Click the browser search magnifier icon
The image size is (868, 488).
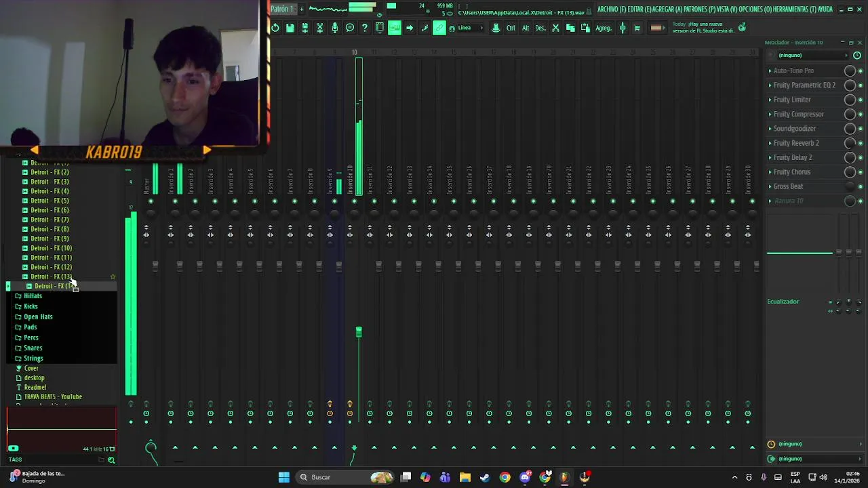(x=111, y=460)
